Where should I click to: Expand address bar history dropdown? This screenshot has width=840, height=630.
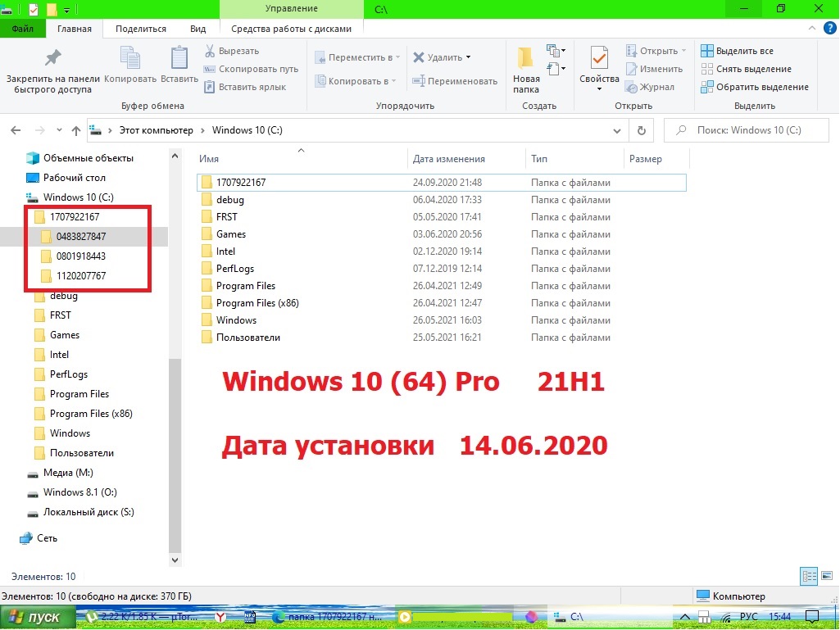[617, 130]
